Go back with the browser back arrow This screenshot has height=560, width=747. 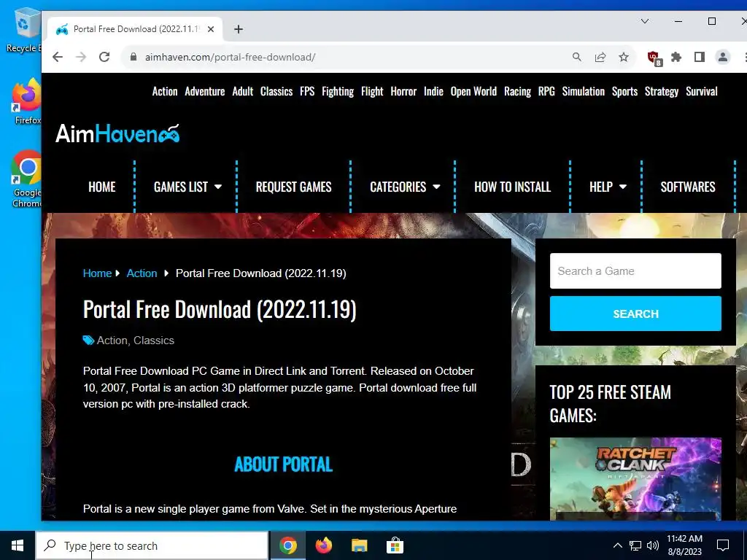58,57
